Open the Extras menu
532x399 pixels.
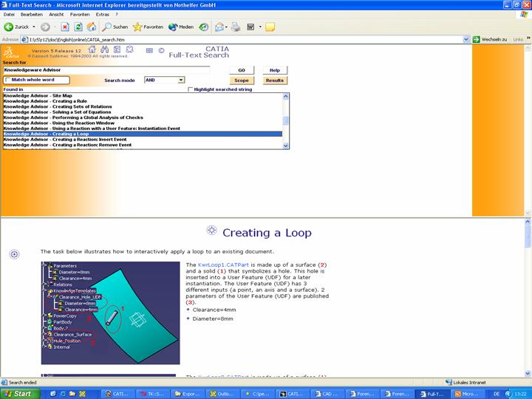point(103,15)
